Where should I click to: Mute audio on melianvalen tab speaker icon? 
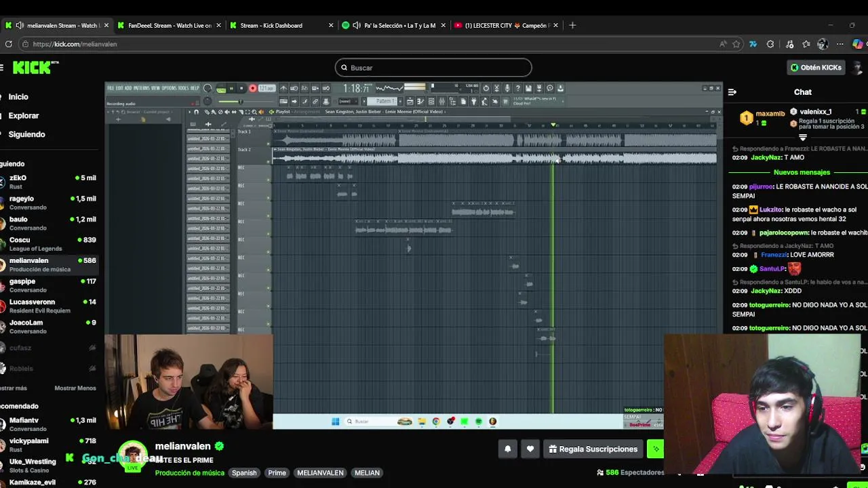click(x=20, y=25)
